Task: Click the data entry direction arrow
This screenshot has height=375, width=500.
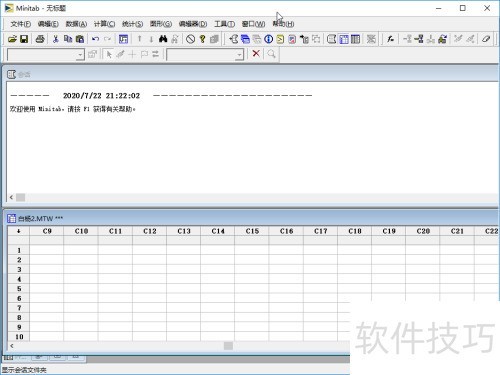Action: click(19, 231)
